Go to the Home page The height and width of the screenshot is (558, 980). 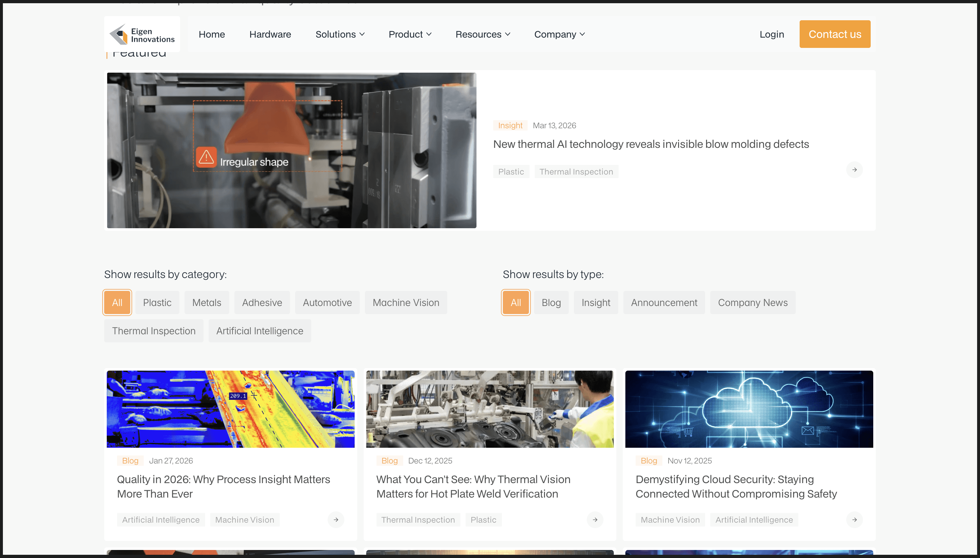point(212,34)
